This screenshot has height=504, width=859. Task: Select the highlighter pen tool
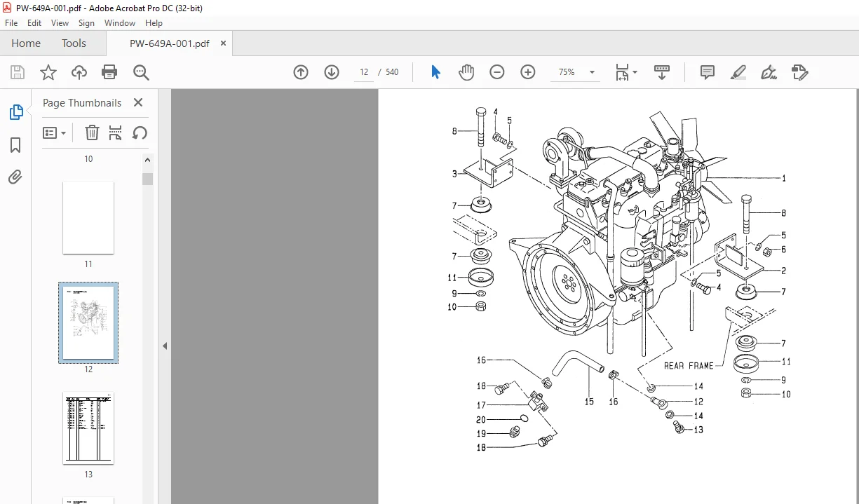[x=738, y=72]
